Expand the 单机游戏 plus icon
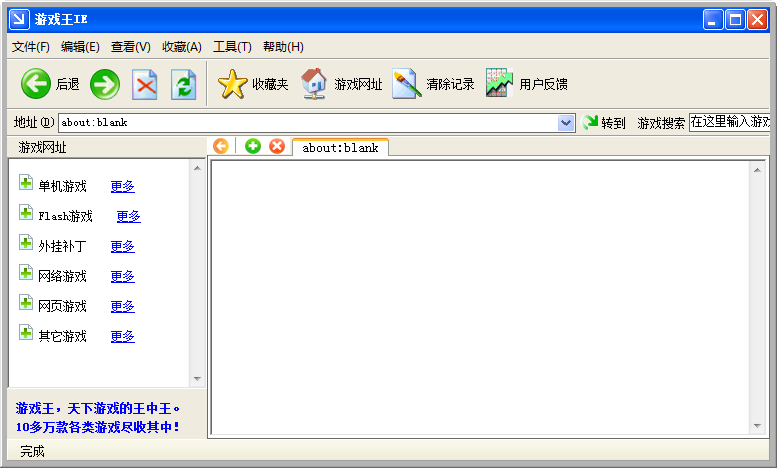Screen dimensions: 777x468 click(x=26, y=182)
